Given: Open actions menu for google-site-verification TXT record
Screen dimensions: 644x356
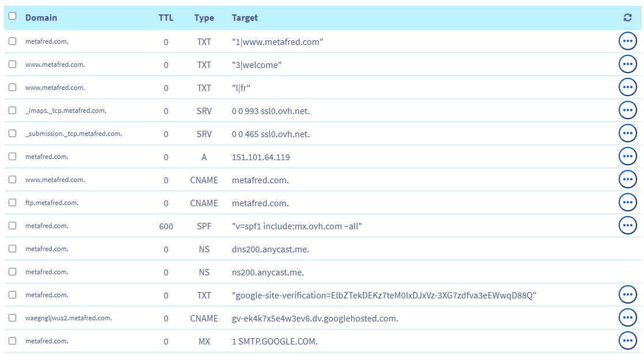Looking at the screenshot, I should (627, 295).
